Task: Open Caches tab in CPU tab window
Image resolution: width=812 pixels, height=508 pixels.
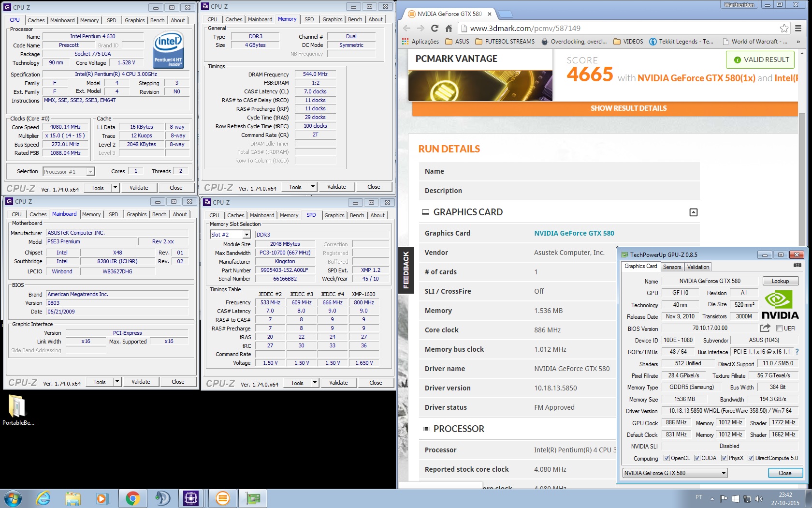Action: pyautogui.click(x=36, y=20)
